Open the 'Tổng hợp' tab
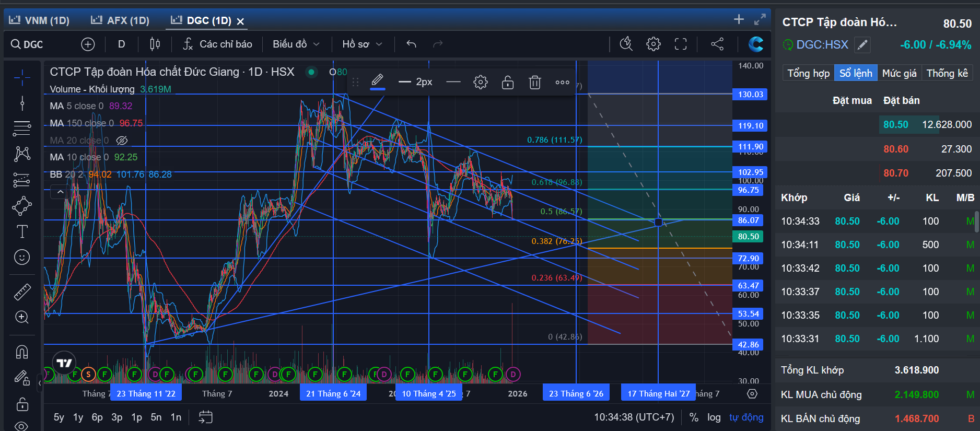Viewport: 980px width, 431px height. [809, 73]
